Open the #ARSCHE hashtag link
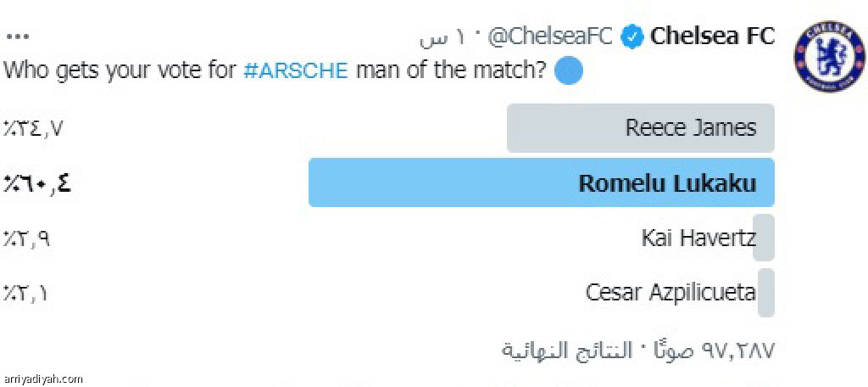 (296, 71)
